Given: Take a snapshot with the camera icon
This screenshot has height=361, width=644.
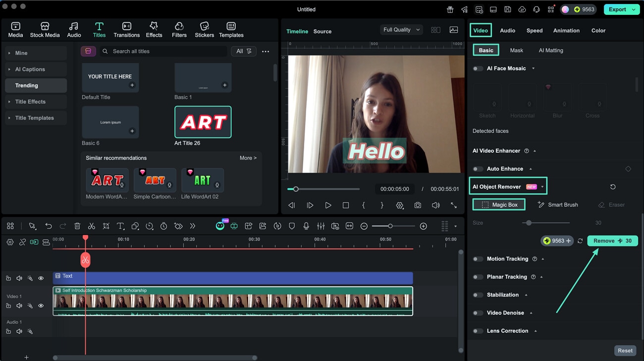Looking at the screenshot, I should click(x=418, y=205).
